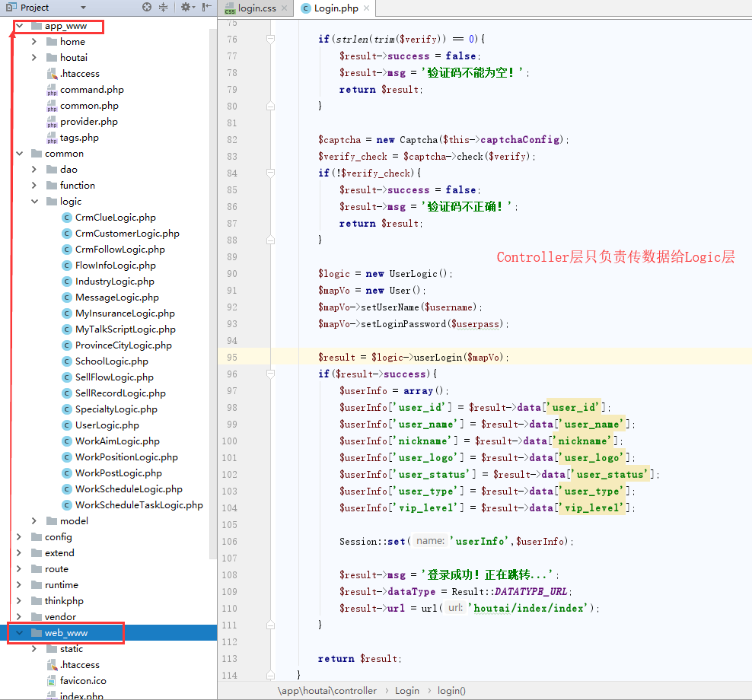Click the PHP class icon on the Login.php tab
Viewport: 752px width, 700px height.
(x=306, y=7)
